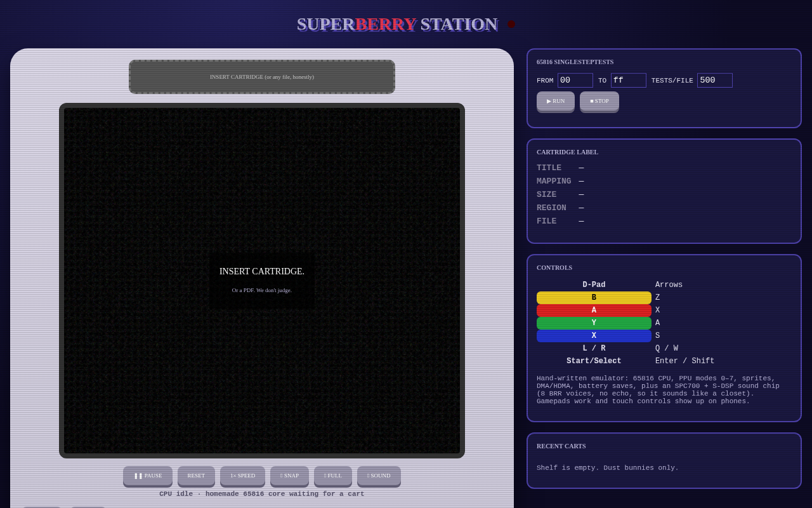Take a screenshot with the SNAP button
Image resolution: width=812 pixels, height=508 pixels.
(x=289, y=476)
